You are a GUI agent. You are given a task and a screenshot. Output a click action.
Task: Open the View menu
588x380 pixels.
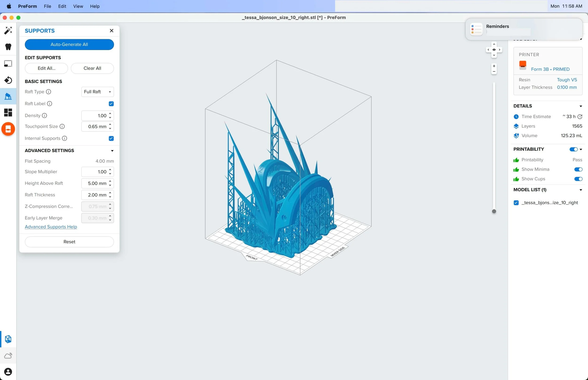78,6
